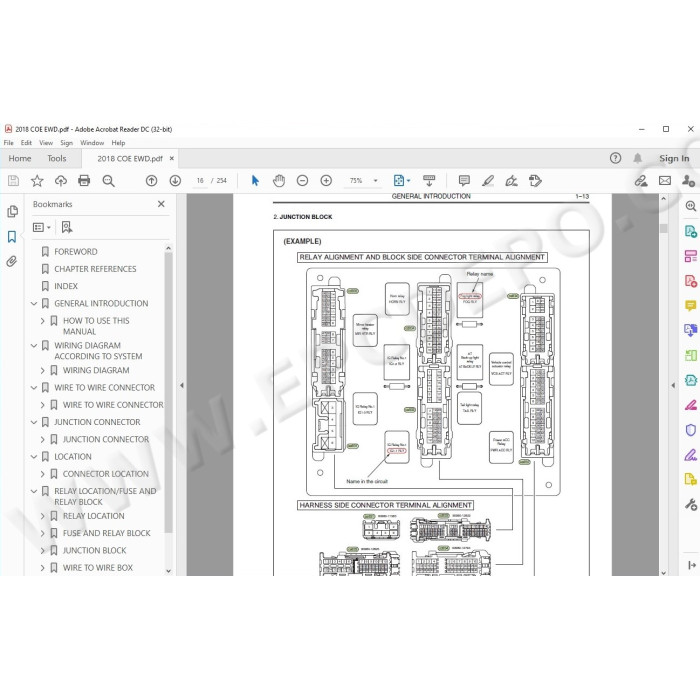Open the 75% zoom dropdown

pos(375,181)
